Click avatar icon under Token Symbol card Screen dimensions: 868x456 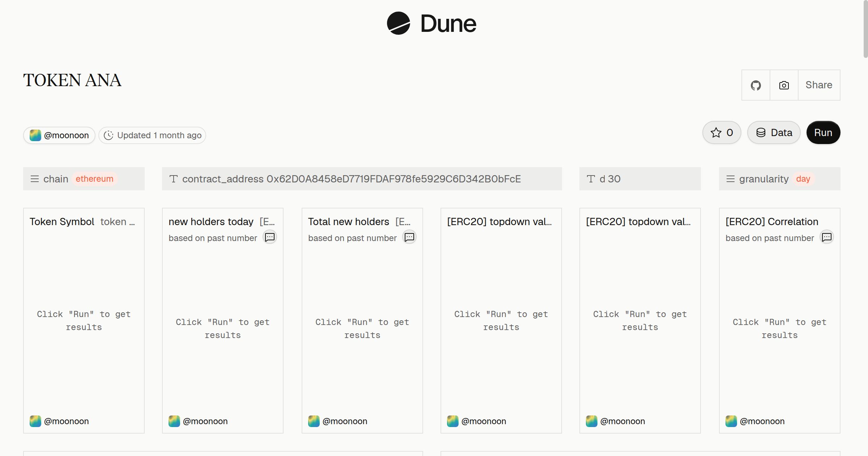coord(35,421)
